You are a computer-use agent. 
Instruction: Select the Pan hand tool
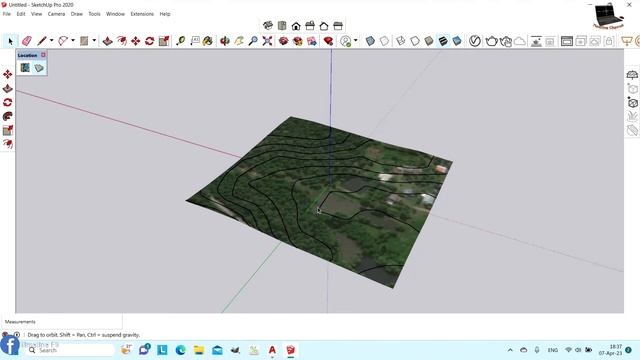pyautogui.click(x=239, y=41)
